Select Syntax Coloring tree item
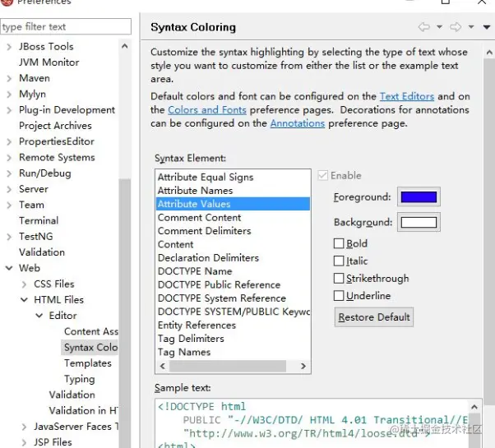 pos(90,348)
